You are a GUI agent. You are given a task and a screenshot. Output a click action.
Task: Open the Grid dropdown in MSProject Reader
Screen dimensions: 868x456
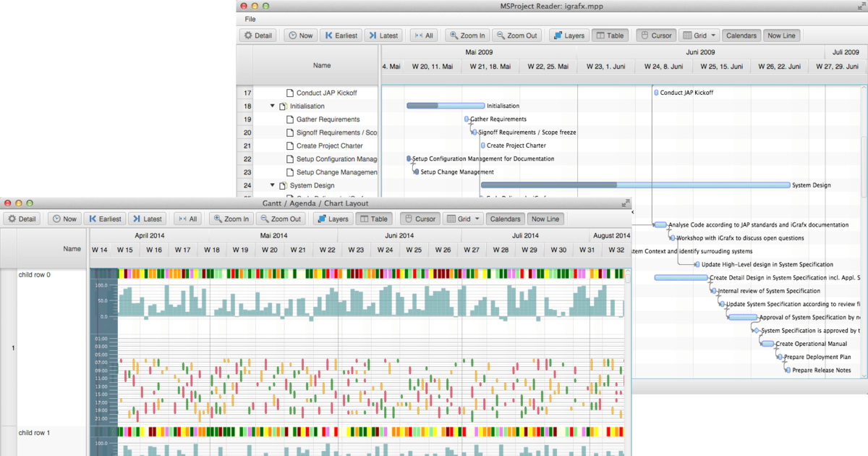(699, 35)
